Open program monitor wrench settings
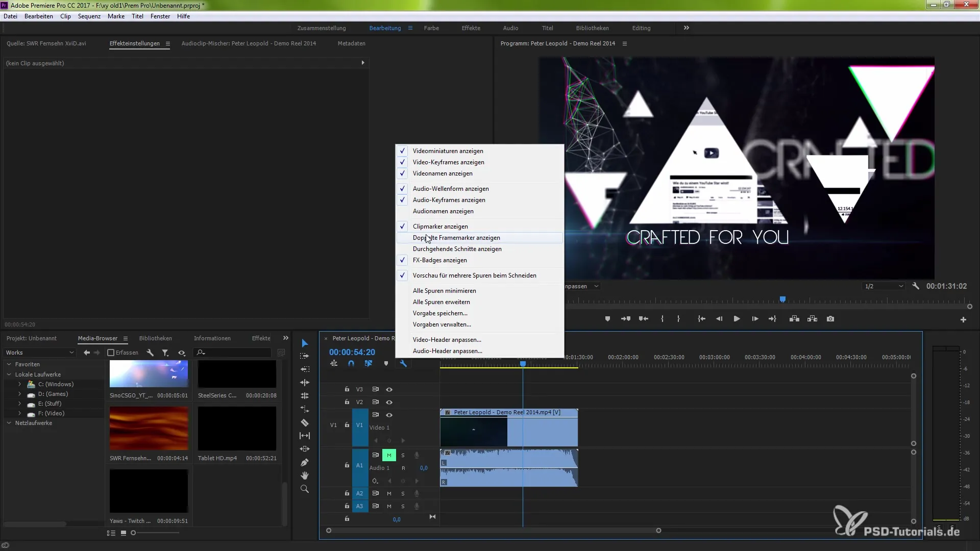Image resolution: width=980 pixels, height=551 pixels. 916,286
